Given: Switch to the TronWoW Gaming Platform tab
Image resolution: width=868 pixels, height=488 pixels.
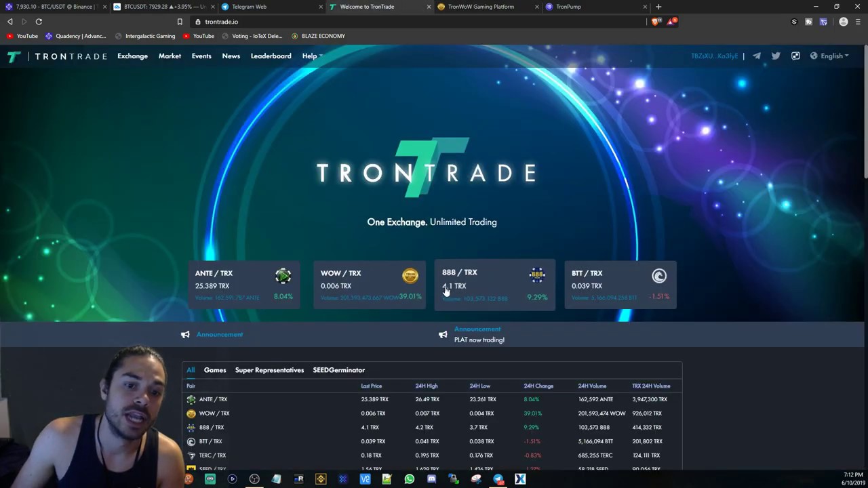Looking at the screenshot, I should (488, 7).
